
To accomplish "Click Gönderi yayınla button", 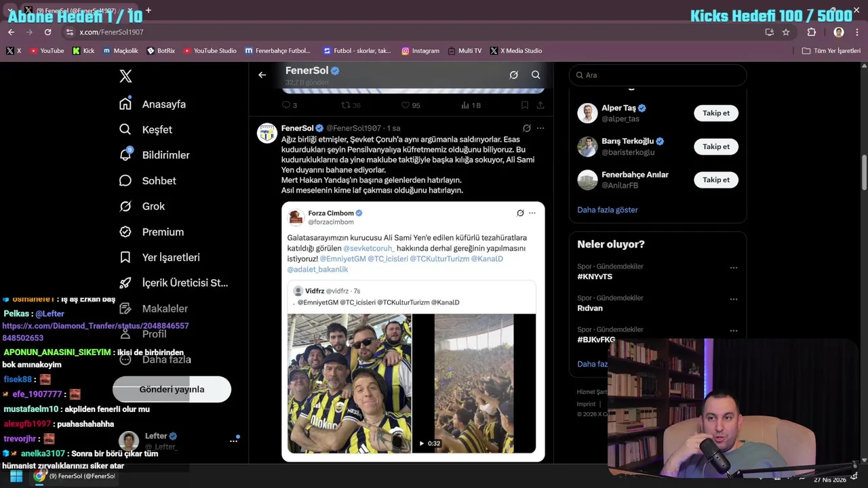I will [x=172, y=389].
